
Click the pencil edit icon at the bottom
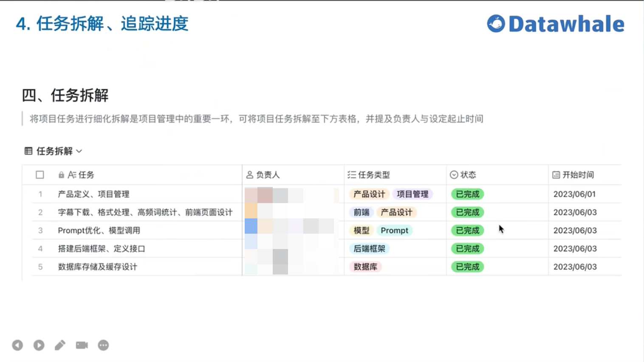(x=60, y=345)
